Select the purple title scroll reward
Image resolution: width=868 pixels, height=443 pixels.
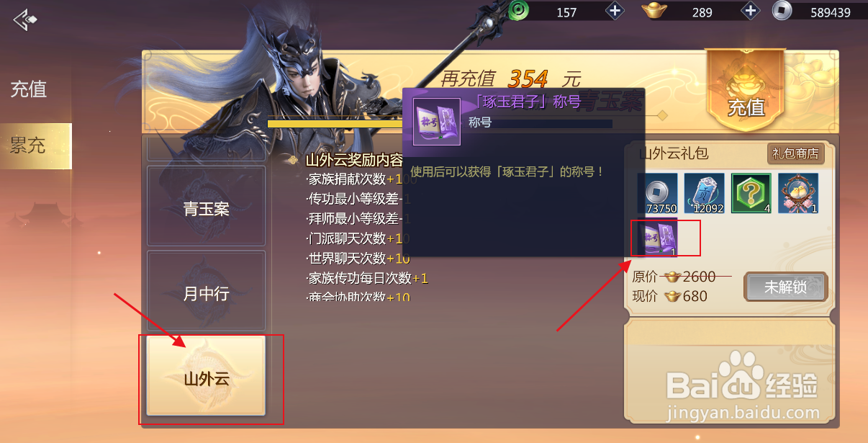point(657,238)
